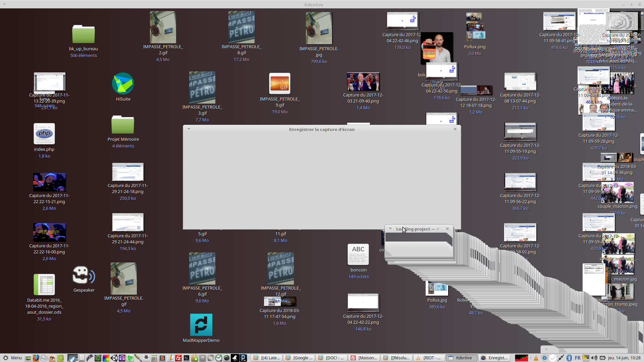Select the MadMapperDemo desktop icon
This screenshot has height=362, width=644.
[x=201, y=325]
